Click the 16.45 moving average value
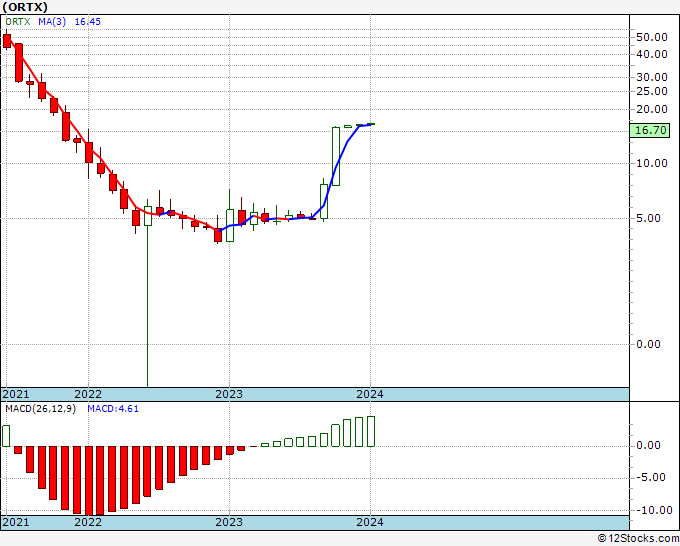This screenshot has height=546, width=680. coord(88,22)
